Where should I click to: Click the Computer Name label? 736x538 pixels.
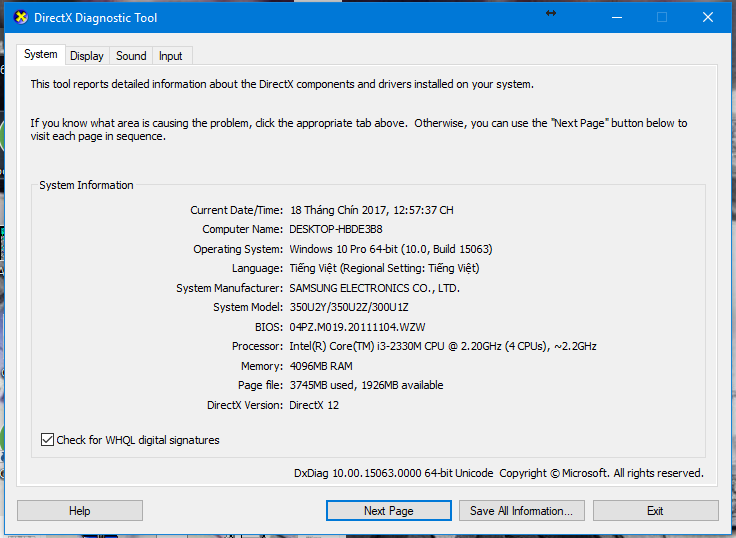tap(243, 230)
